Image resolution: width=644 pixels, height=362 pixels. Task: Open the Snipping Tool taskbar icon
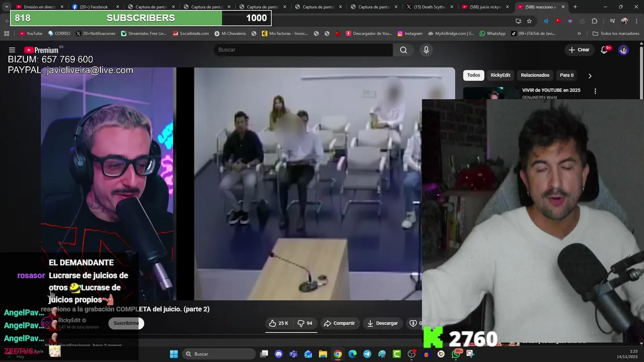(470, 354)
